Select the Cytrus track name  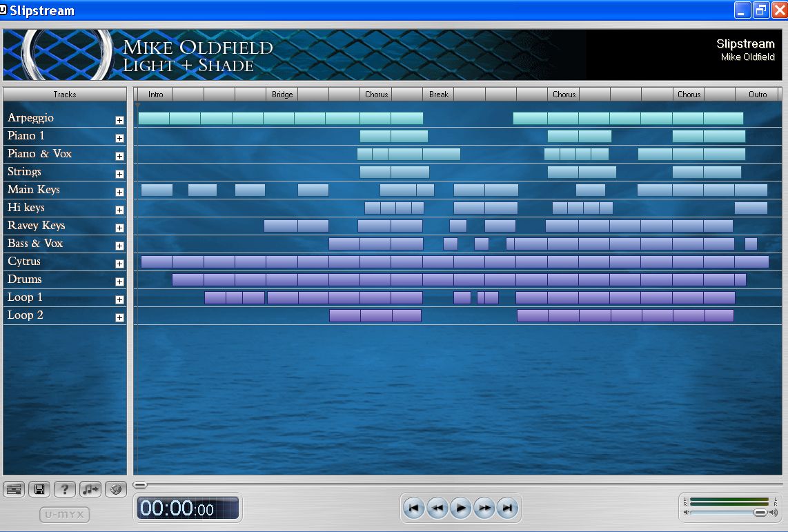pyautogui.click(x=24, y=262)
